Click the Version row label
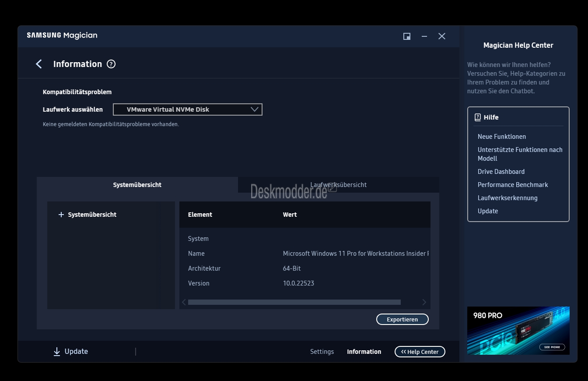 pyautogui.click(x=199, y=283)
